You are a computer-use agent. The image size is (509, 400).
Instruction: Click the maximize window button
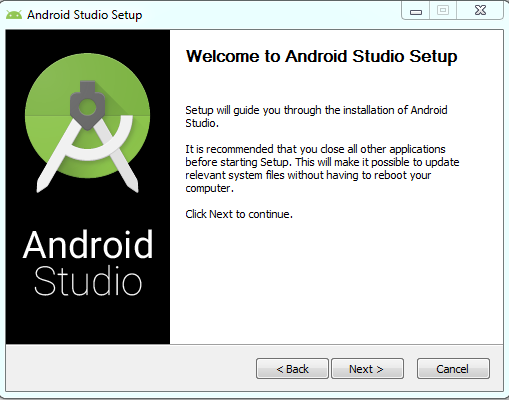[443, 11]
